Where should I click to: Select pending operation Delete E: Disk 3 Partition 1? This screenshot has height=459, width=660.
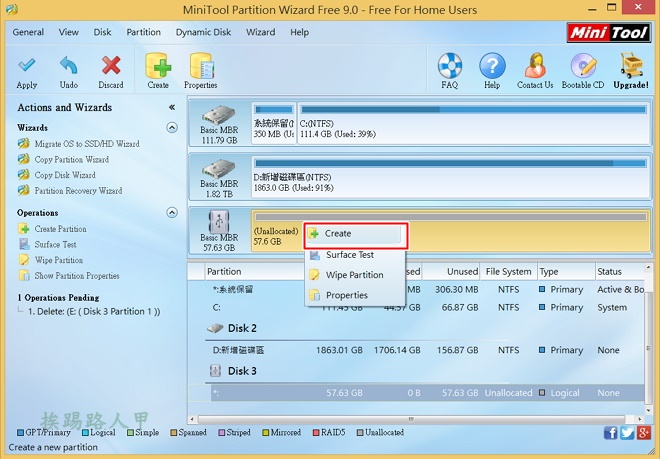point(94,312)
